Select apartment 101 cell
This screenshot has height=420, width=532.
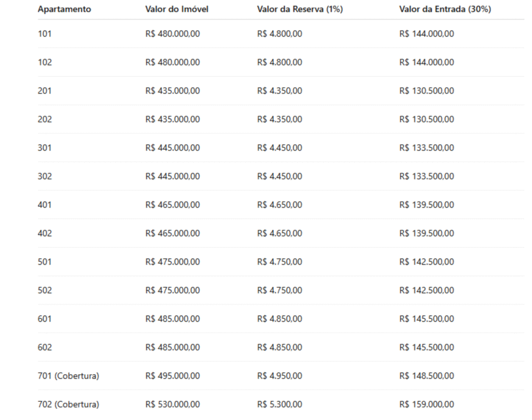(45, 34)
